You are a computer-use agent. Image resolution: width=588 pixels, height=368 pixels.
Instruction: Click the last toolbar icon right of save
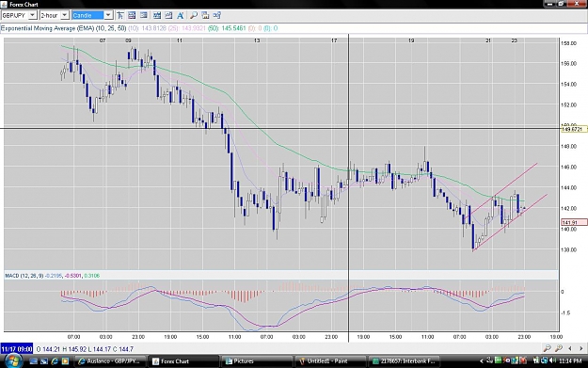216,15
